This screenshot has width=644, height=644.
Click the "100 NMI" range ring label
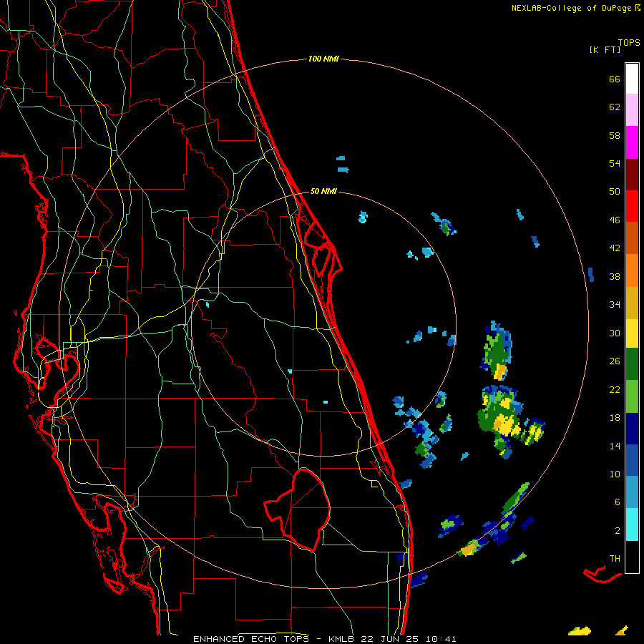[323, 59]
